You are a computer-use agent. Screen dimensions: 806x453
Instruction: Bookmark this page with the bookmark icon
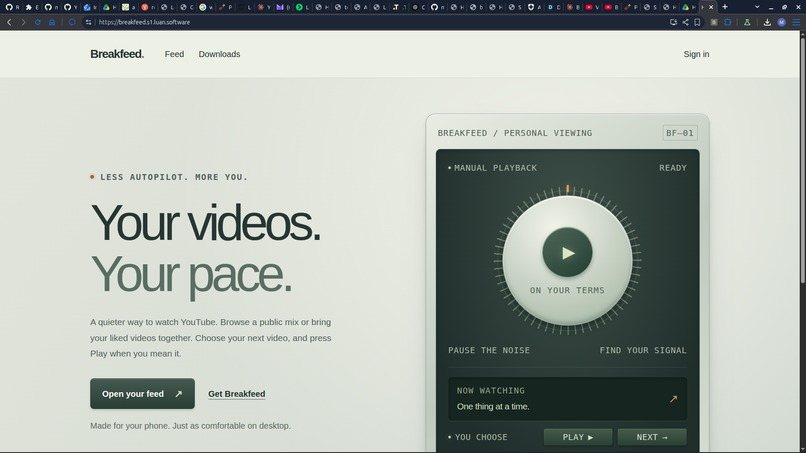tap(697, 22)
